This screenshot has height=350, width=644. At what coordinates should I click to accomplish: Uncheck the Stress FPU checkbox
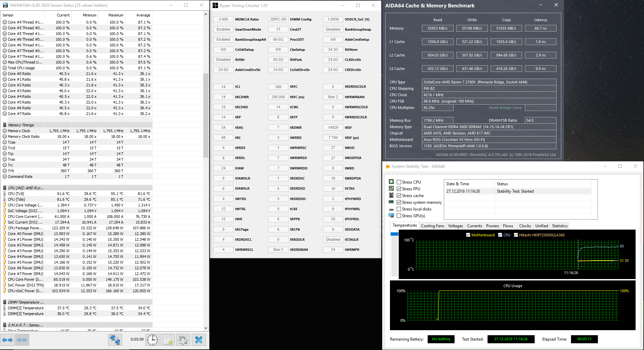[x=399, y=189]
